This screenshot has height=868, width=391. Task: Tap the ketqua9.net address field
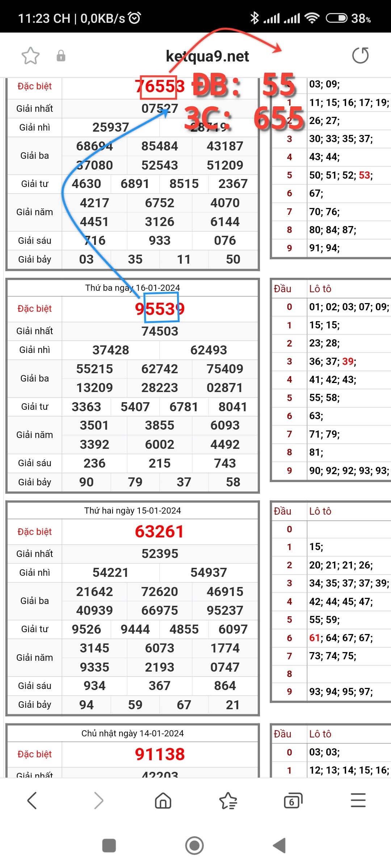pyautogui.click(x=207, y=56)
